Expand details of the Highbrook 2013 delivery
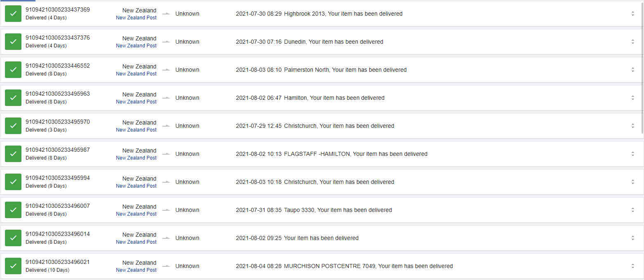 (632, 14)
